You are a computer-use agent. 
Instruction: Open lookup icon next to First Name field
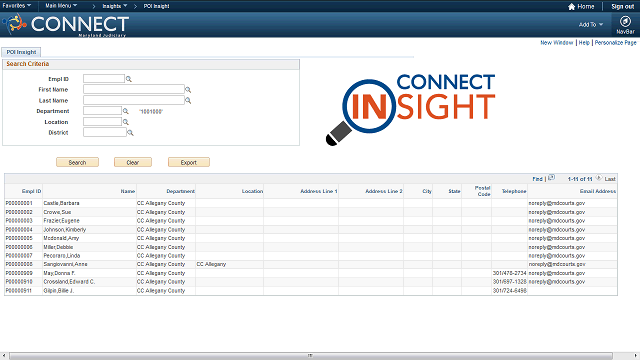coord(188,90)
